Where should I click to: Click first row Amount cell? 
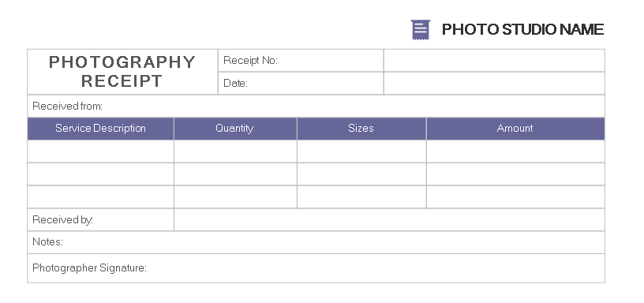pyautogui.click(x=515, y=151)
